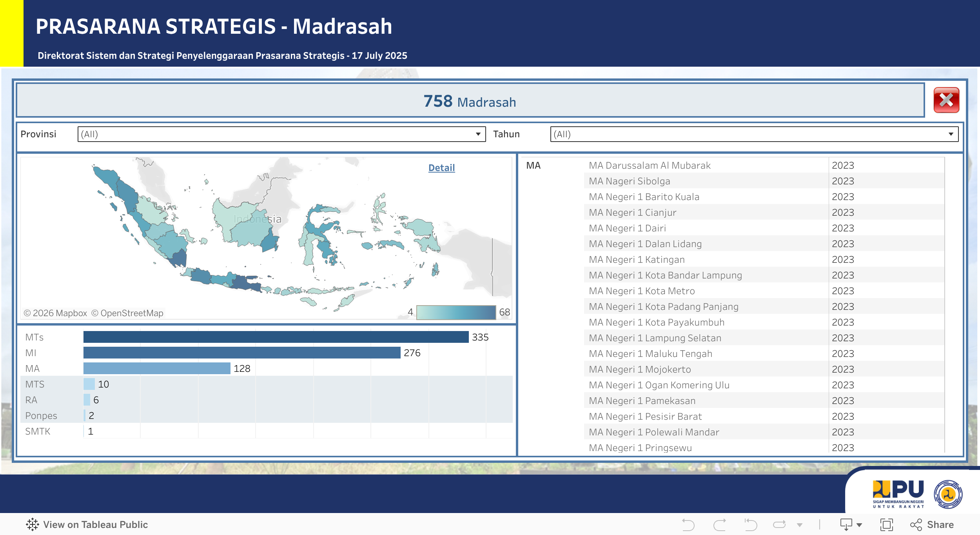Open the Tahun dropdown filter
Image resolution: width=980 pixels, height=535 pixels.
pos(754,134)
